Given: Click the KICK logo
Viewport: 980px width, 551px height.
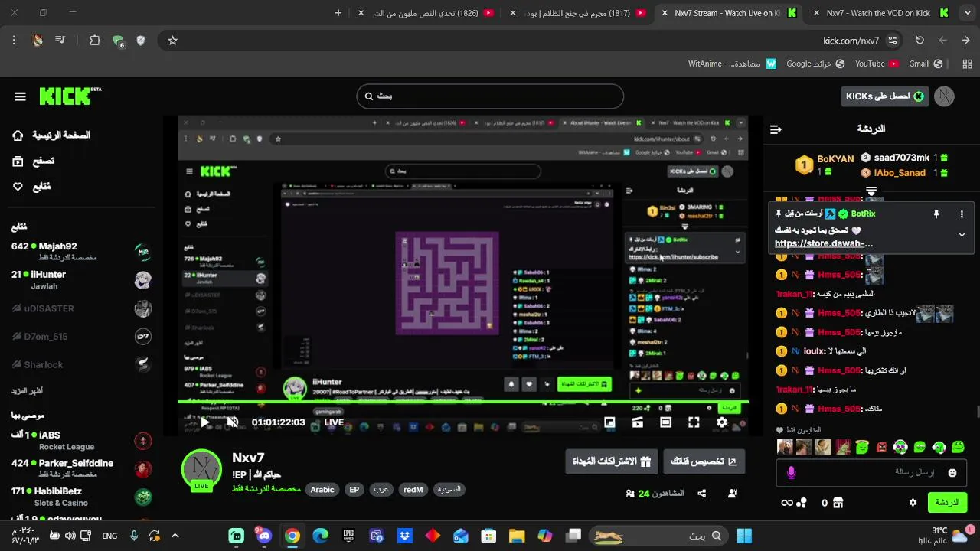Looking at the screenshot, I should tap(70, 96).
